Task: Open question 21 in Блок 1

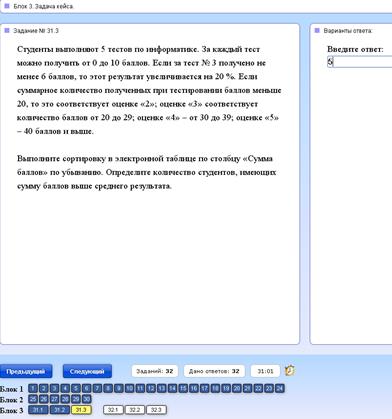Action: pyautogui.click(x=247, y=388)
